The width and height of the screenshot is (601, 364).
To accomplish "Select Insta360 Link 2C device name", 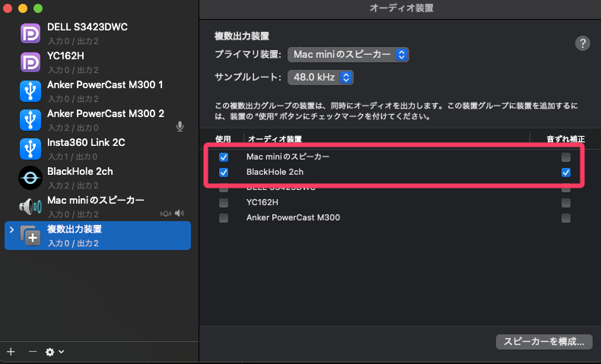I will [86, 142].
